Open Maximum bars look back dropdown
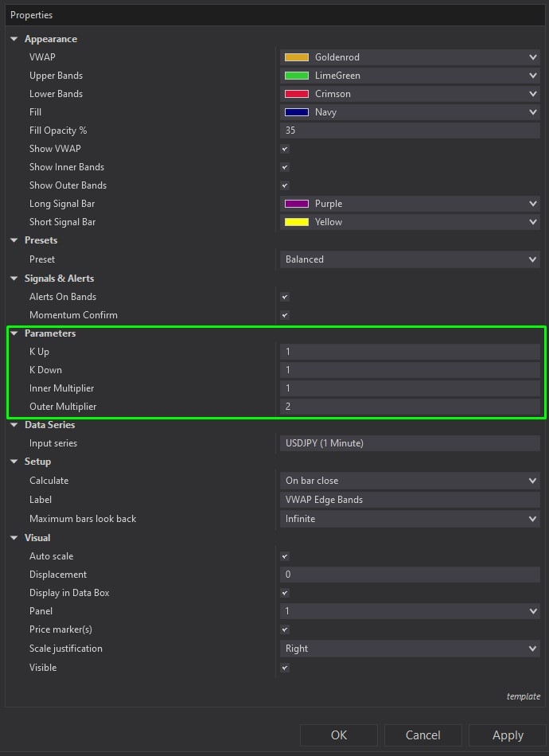Viewport: 549px width, 756px height. [x=409, y=519]
